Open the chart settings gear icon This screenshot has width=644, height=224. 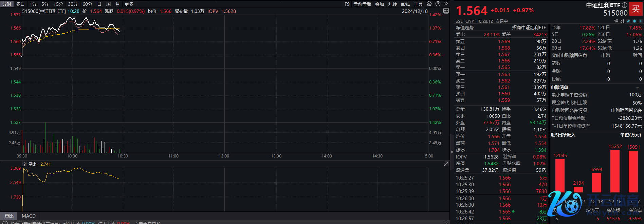[x=429, y=4]
